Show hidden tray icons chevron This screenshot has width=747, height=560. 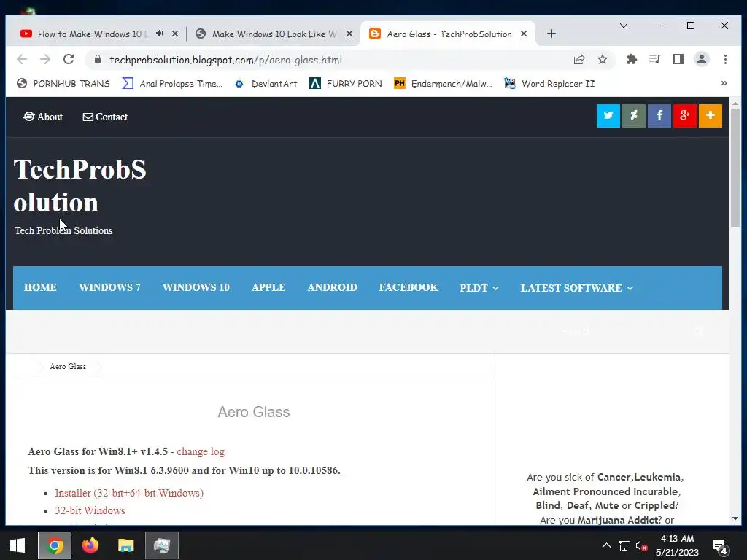click(x=606, y=545)
